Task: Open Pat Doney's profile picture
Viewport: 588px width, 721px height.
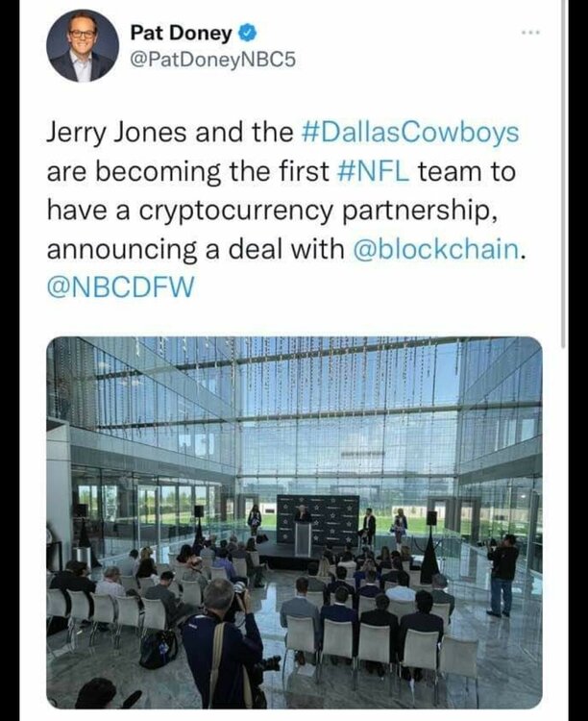Action: coord(83,46)
